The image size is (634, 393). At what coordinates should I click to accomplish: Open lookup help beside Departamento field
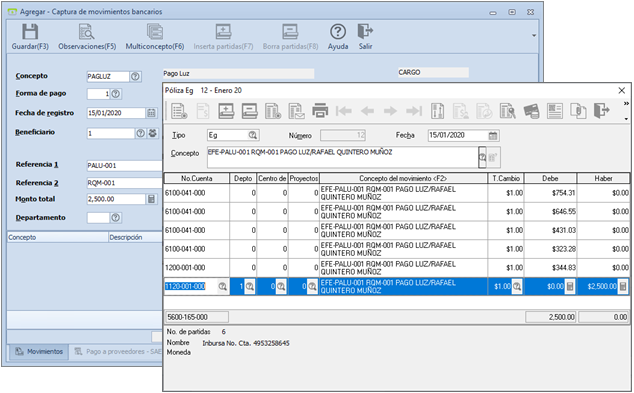(x=116, y=218)
